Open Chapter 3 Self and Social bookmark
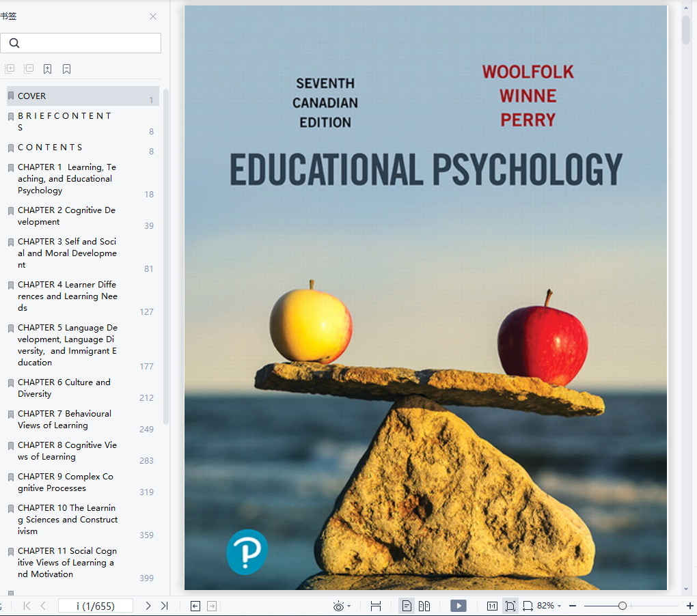Screen dimensions: 697x616 [x=83, y=253]
